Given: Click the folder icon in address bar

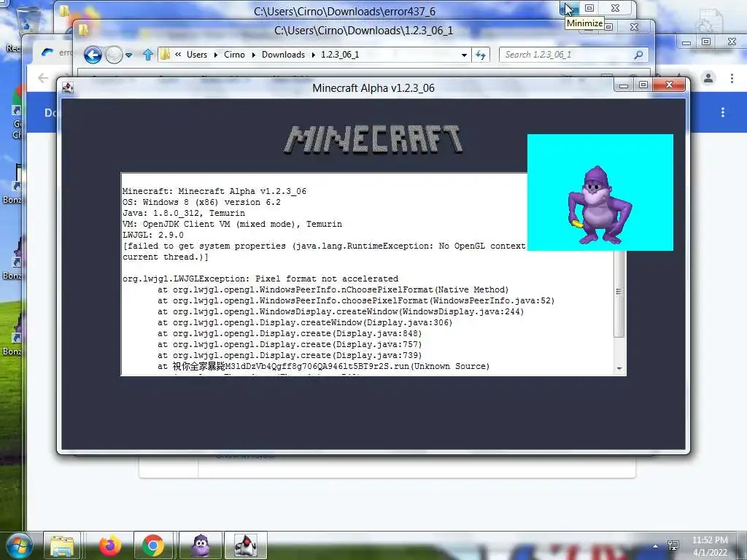Looking at the screenshot, I should (x=166, y=55).
